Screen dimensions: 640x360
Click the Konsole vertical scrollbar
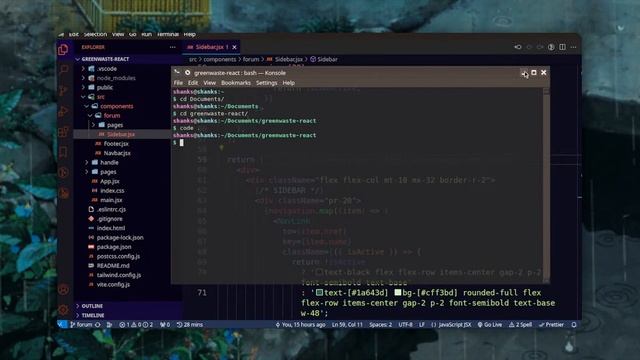coord(547,185)
